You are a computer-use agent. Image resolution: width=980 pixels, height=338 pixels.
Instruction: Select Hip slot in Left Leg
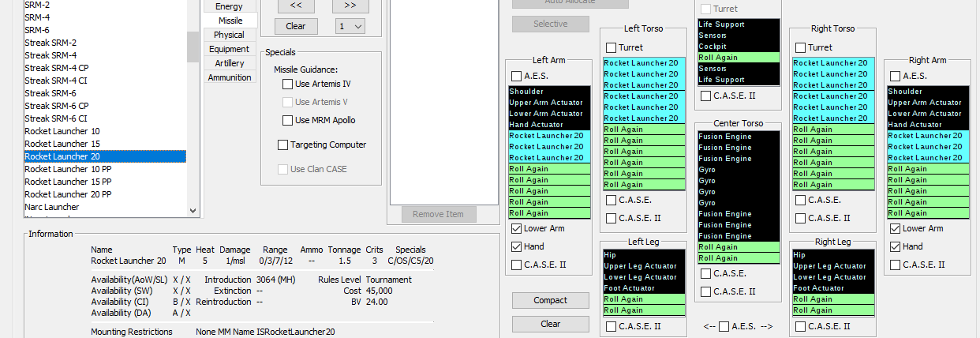pyautogui.click(x=644, y=255)
